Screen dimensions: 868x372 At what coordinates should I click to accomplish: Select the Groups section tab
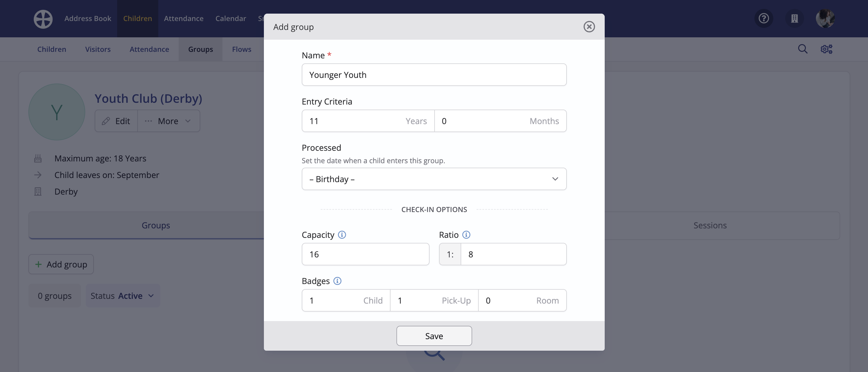[156, 225]
